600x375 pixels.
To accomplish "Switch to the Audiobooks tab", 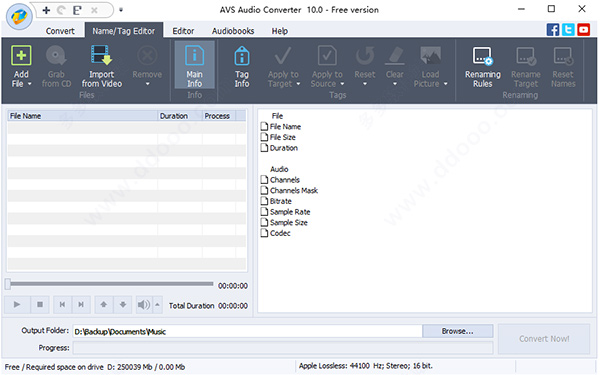I will (233, 31).
